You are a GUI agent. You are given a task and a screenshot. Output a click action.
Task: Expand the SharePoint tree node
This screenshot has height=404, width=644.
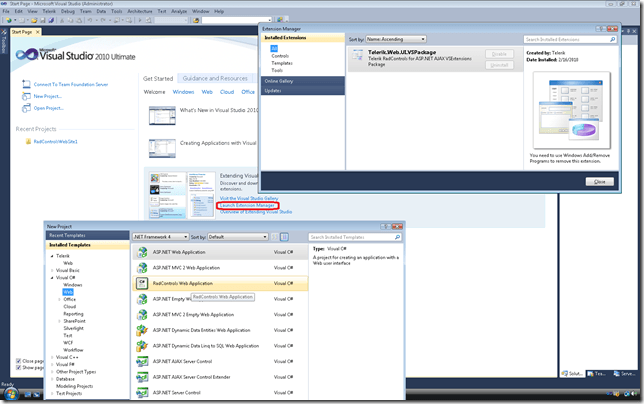click(x=60, y=321)
